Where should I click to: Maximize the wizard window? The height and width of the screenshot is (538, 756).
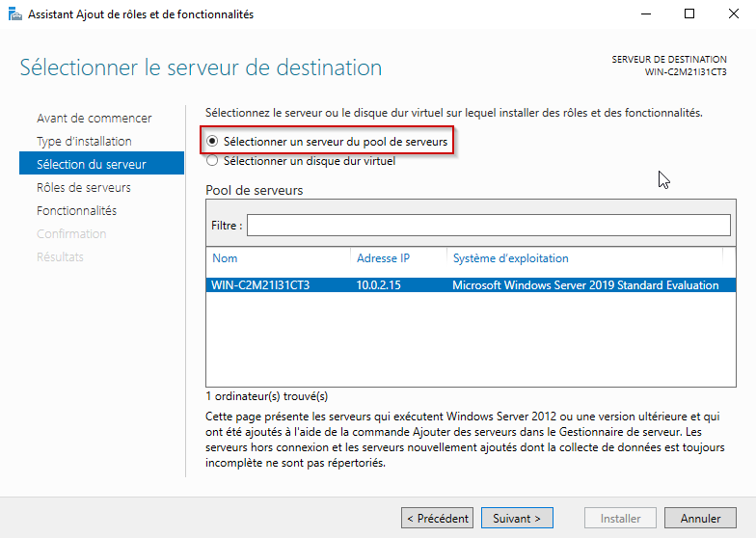689,13
